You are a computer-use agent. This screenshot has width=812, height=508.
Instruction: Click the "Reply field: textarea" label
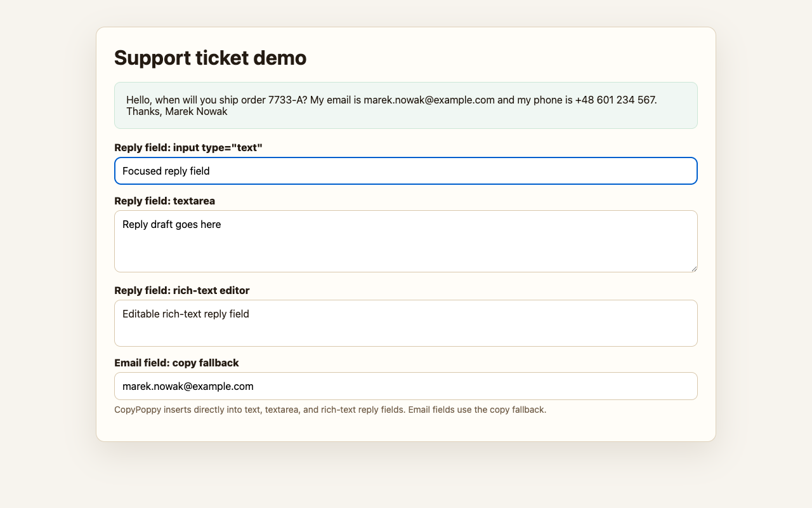click(x=164, y=201)
